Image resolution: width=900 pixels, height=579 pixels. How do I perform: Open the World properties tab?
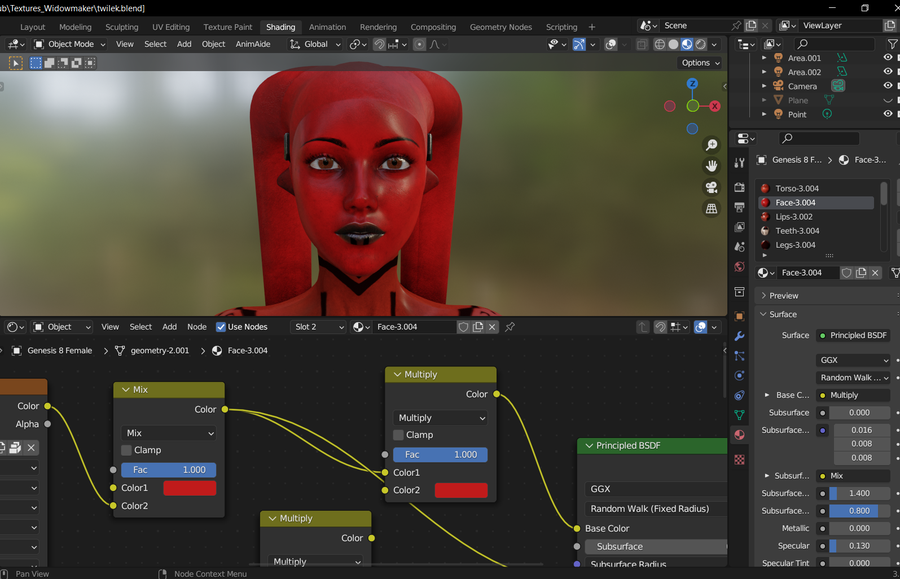click(x=739, y=267)
